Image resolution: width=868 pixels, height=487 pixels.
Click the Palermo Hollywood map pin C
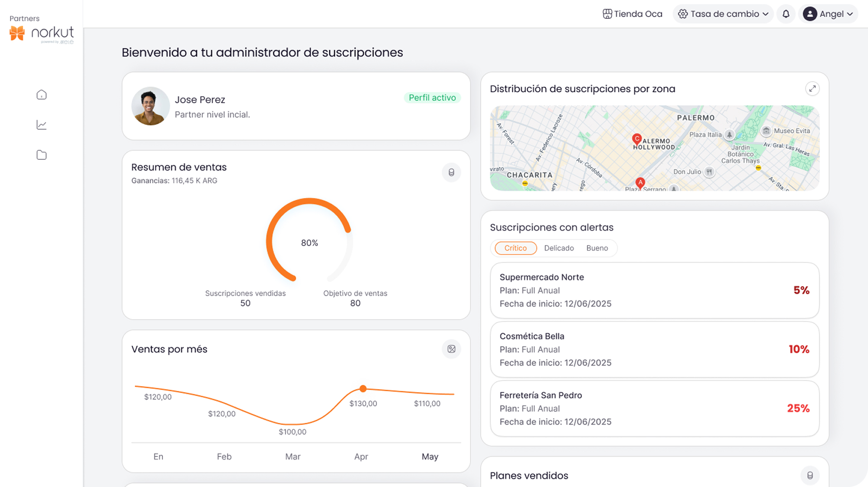636,139
